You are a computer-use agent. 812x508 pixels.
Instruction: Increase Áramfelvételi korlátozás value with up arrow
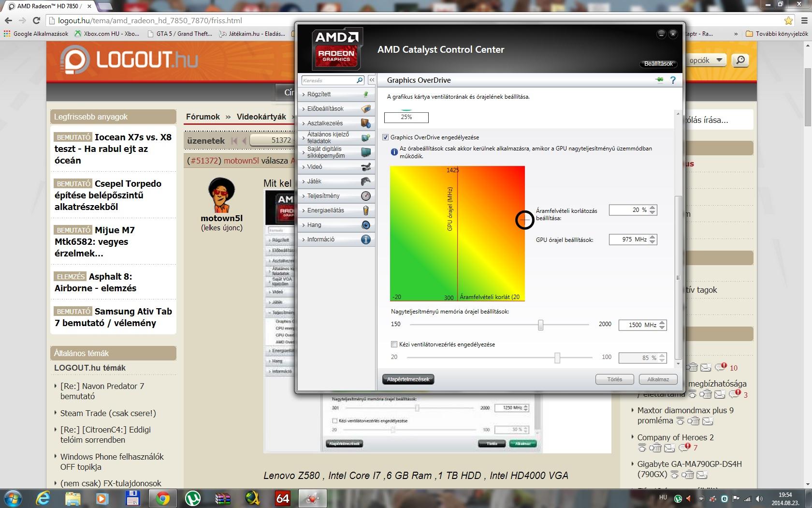coord(652,208)
